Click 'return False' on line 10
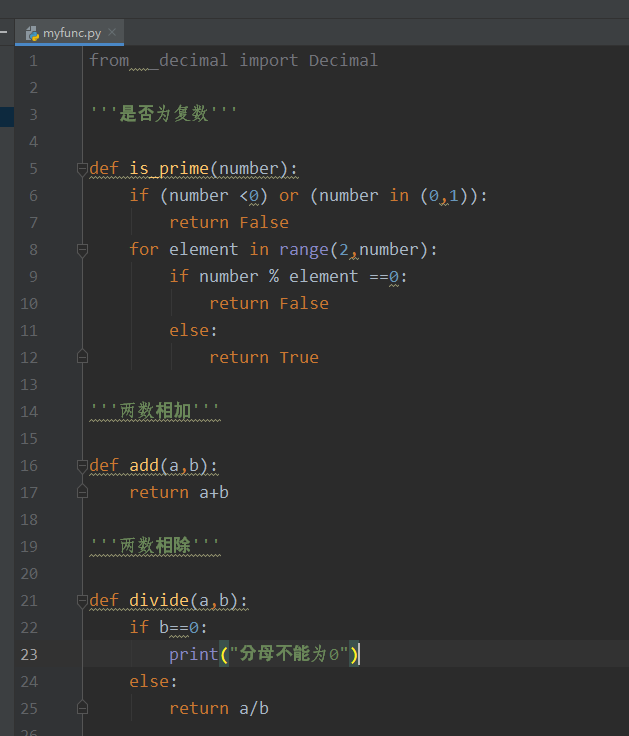Image resolution: width=629 pixels, height=736 pixels. (x=268, y=304)
